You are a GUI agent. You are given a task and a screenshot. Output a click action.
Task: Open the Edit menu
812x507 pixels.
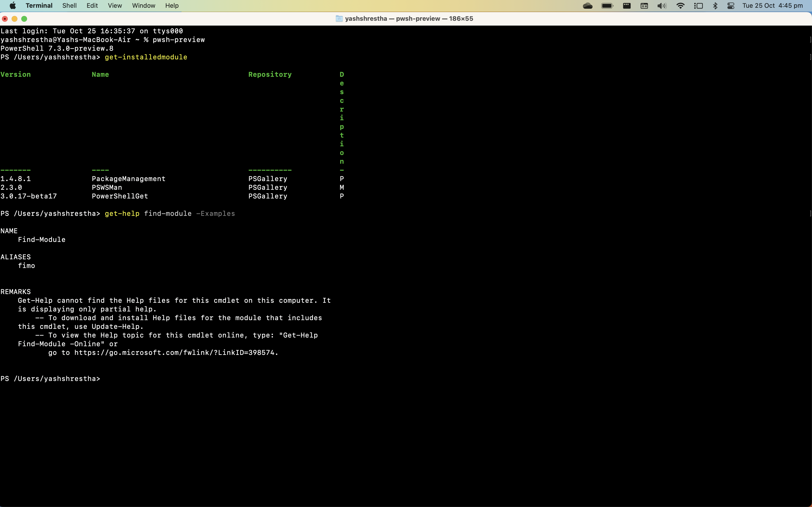click(92, 6)
